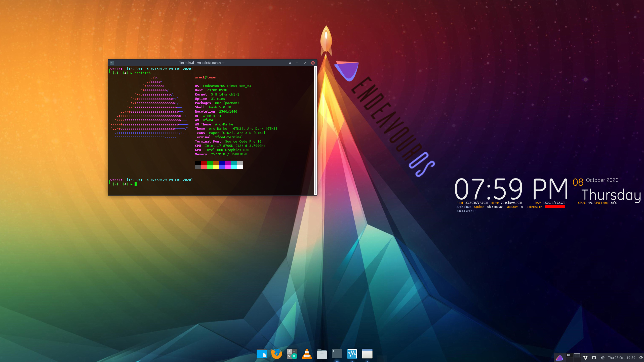Launch Firefox from the dock
644x362 pixels.
point(276,354)
